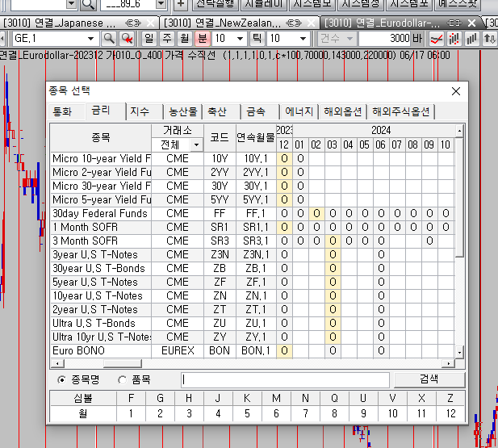Expand the GE.1 symbol dropdown

pyautogui.click(x=90, y=39)
